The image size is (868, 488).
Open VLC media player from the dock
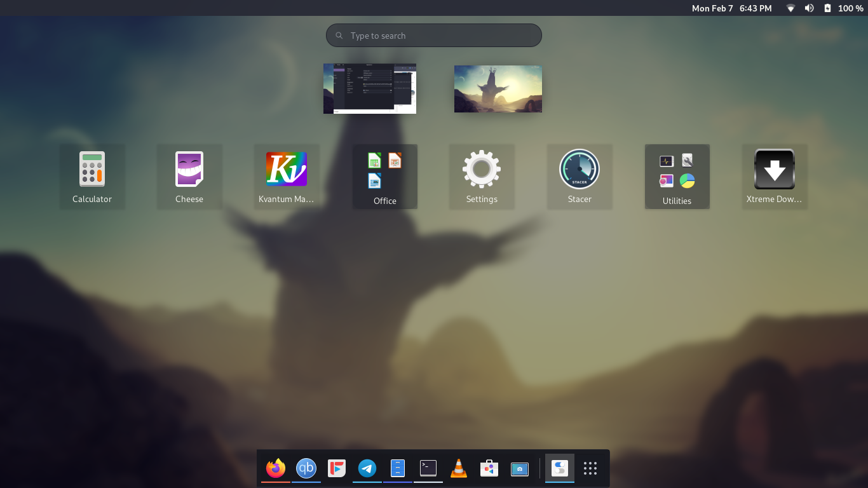[x=458, y=468]
